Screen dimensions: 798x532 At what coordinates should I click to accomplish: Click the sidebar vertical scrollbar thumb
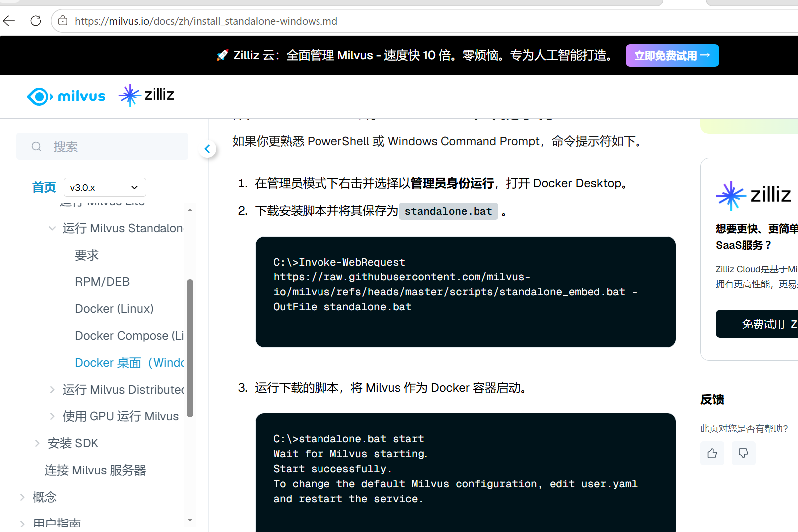190,348
